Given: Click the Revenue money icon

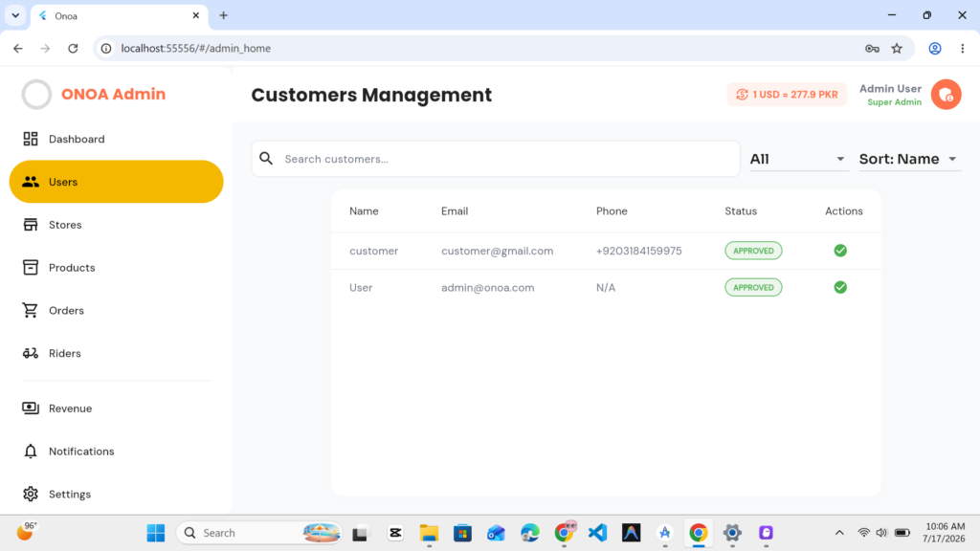Looking at the screenshot, I should (30, 408).
